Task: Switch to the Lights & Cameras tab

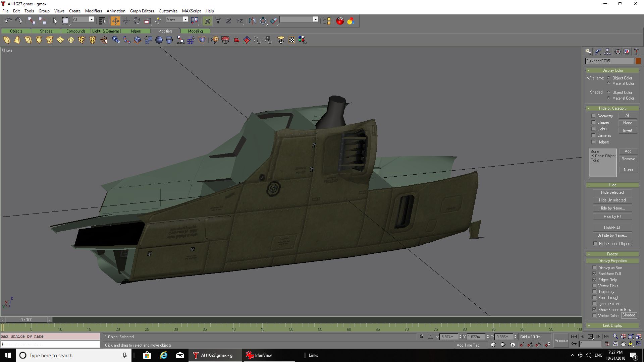Action: [x=106, y=31]
